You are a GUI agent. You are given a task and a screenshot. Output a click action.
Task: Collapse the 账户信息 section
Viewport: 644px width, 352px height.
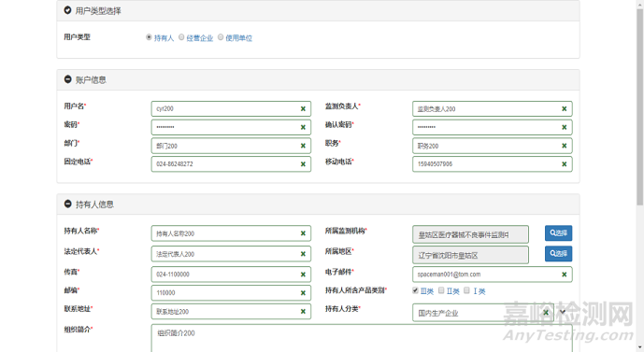coord(68,79)
